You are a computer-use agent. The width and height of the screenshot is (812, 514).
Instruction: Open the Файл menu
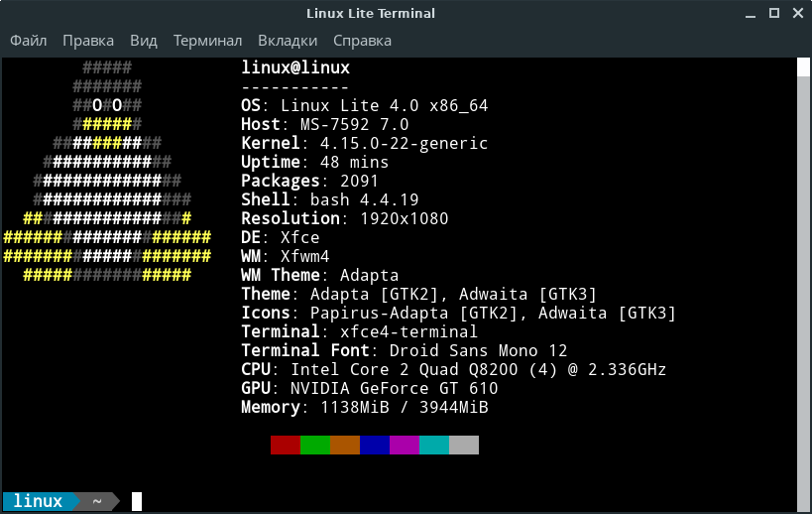29,41
